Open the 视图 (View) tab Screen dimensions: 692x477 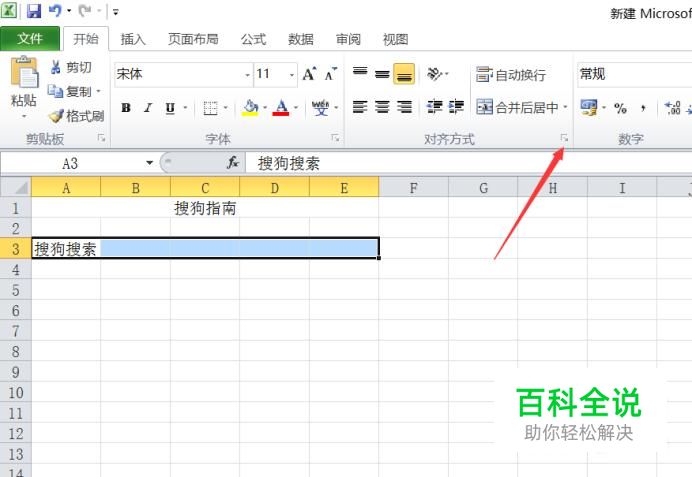[x=395, y=39]
